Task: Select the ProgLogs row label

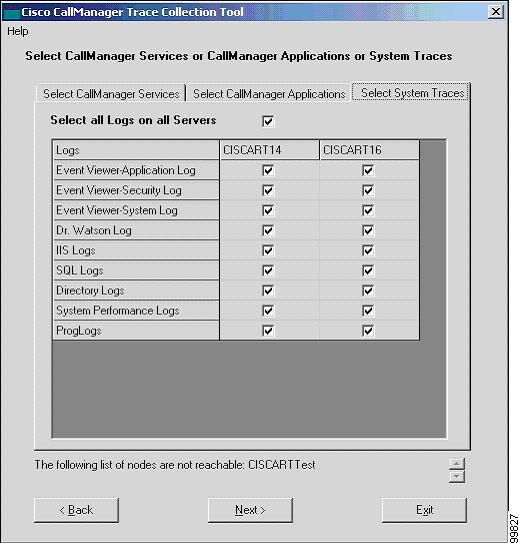Action: pyautogui.click(x=136, y=331)
